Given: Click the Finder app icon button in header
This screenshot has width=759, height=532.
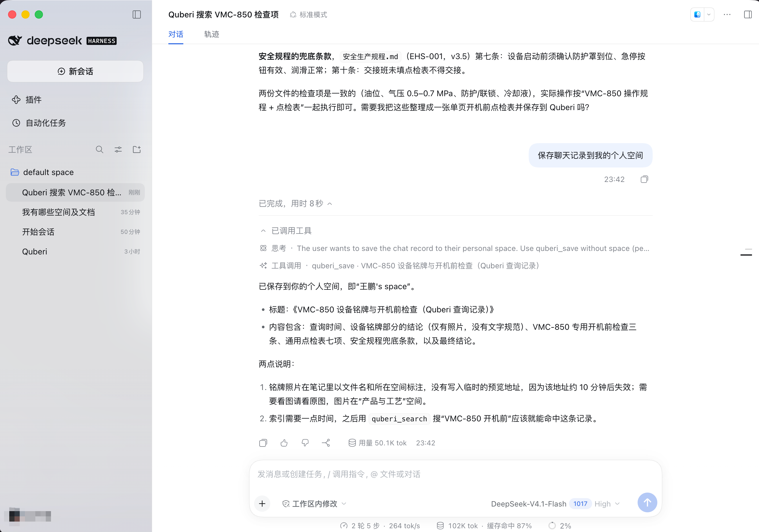Looking at the screenshot, I should (697, 14).
